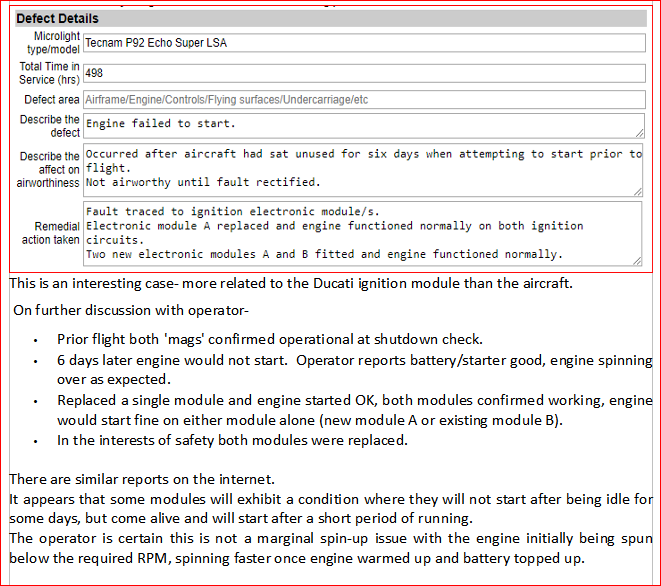Click the 'Defect area' label
The image size is (661, 586).
[51, 99]
